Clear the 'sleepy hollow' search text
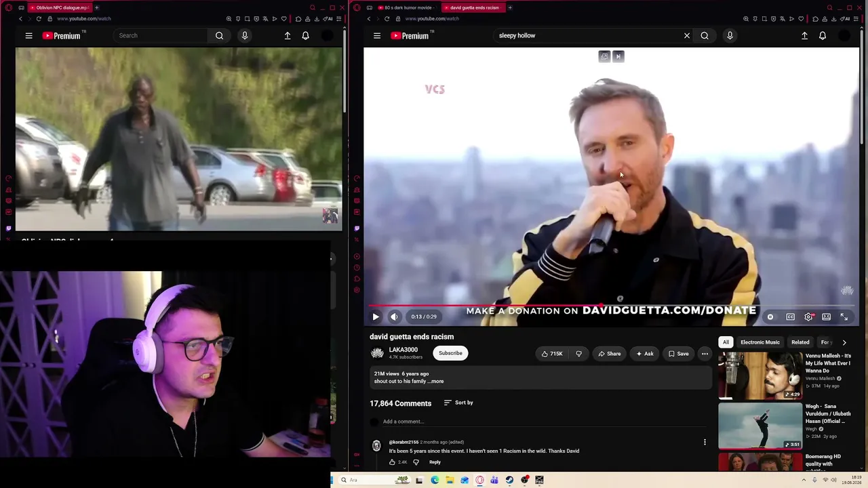This screenshot has width=868, height=488. coord(687,36)
